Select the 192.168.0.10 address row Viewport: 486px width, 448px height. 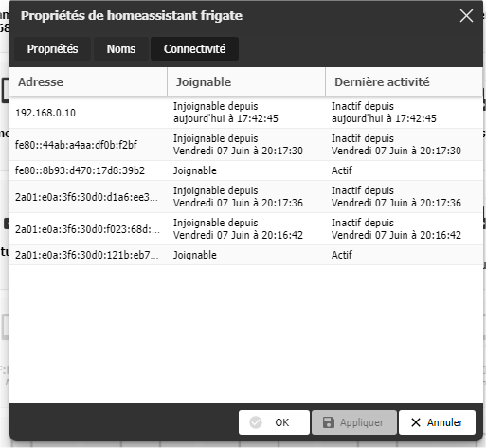pos(246,113)
